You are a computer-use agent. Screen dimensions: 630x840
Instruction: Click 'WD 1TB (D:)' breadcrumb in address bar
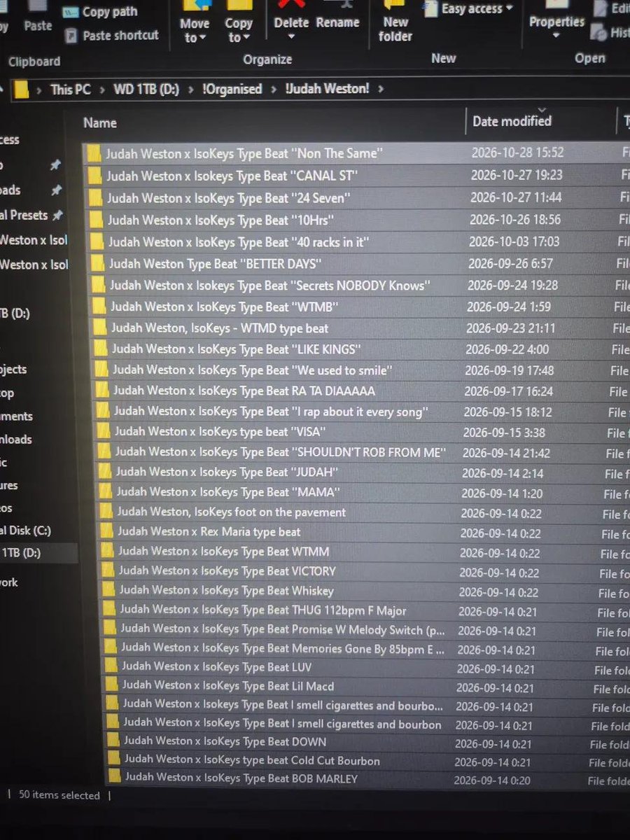point(148,90)
